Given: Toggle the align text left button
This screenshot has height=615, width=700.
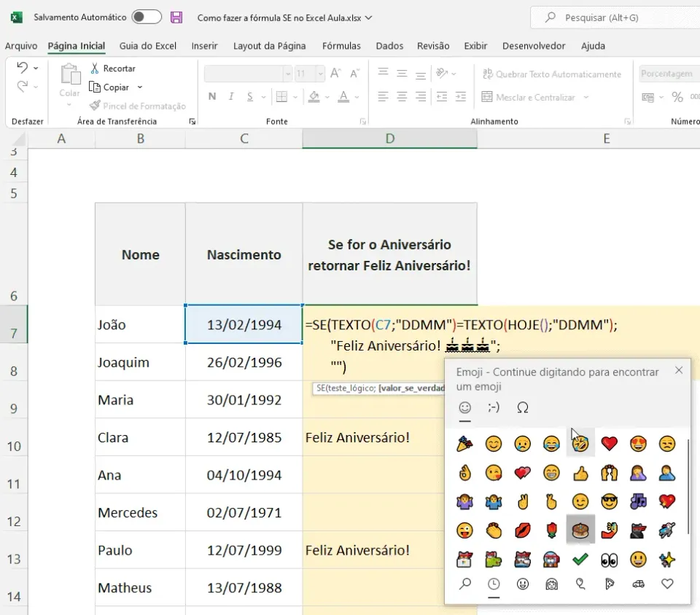Looking at the screenshot, I should pyautogui.click(x=383, y=96).
